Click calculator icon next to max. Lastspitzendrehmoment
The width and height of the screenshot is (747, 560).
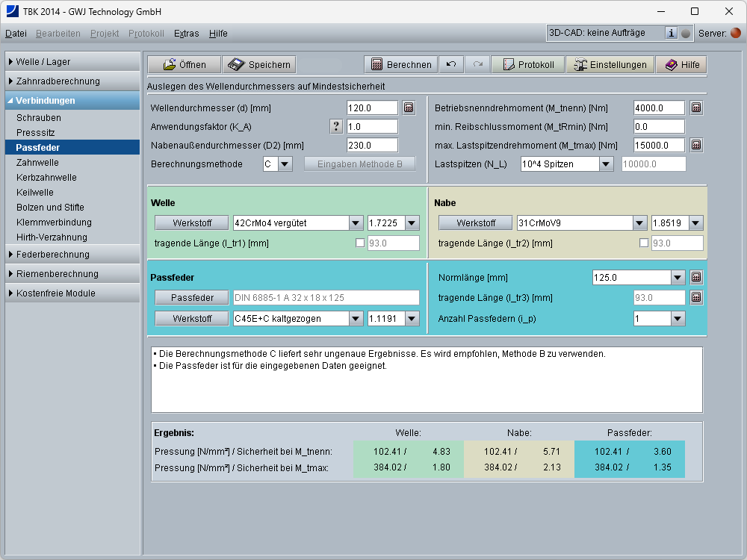click(695, 145)
